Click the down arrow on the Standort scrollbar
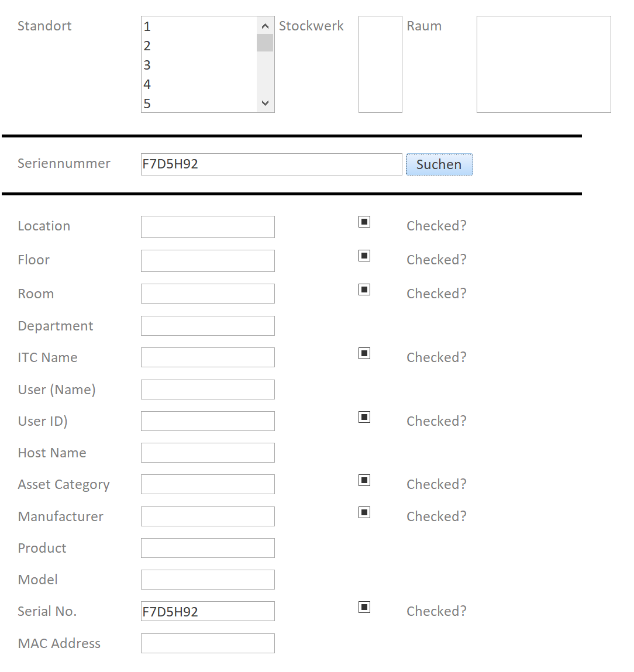This screenshot has height=672, width=634. point(265,102)
